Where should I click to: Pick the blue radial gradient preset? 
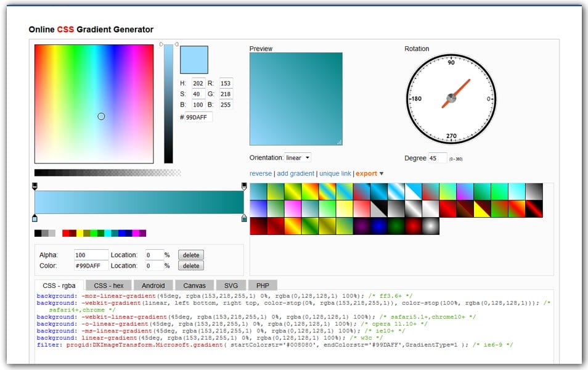pyautogui.click(x=378, y=226)
